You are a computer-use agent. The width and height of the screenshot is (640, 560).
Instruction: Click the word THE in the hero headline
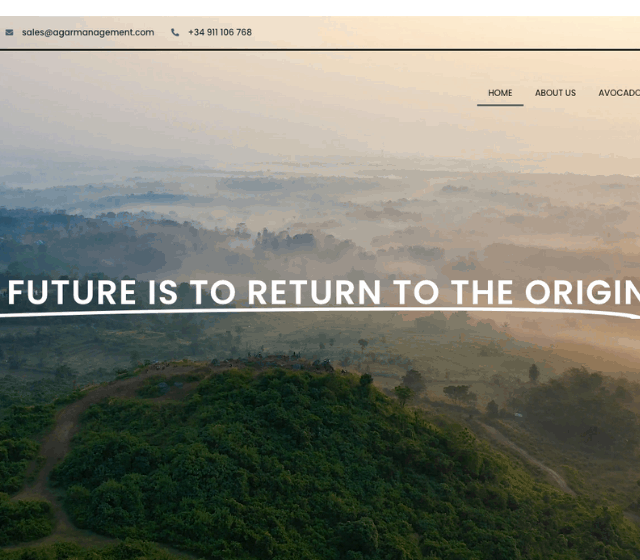click(482, 292)
